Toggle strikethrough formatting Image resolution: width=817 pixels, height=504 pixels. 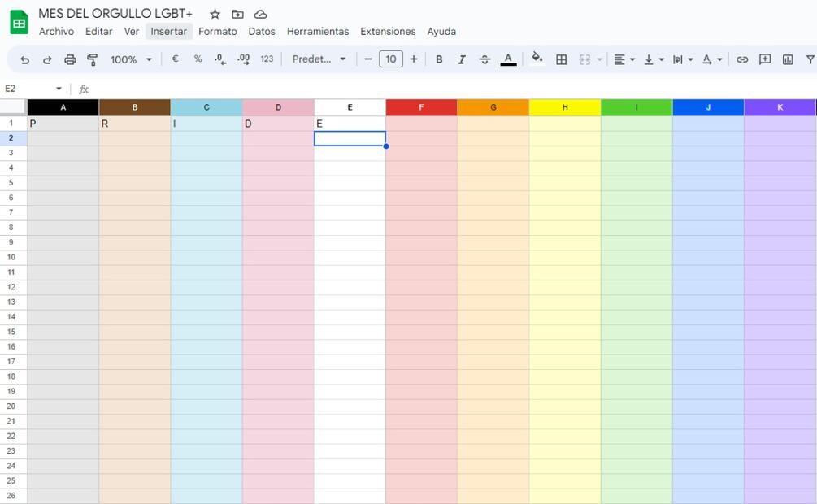(485, 59)
